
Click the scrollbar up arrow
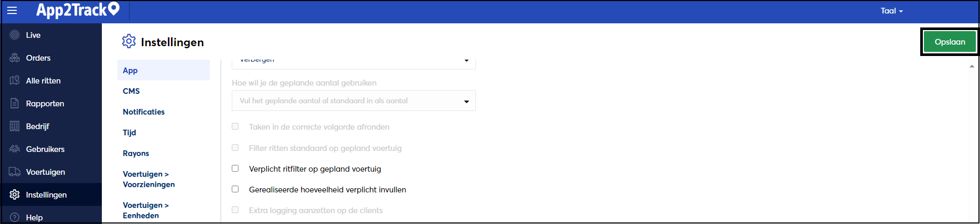point(972,66)
